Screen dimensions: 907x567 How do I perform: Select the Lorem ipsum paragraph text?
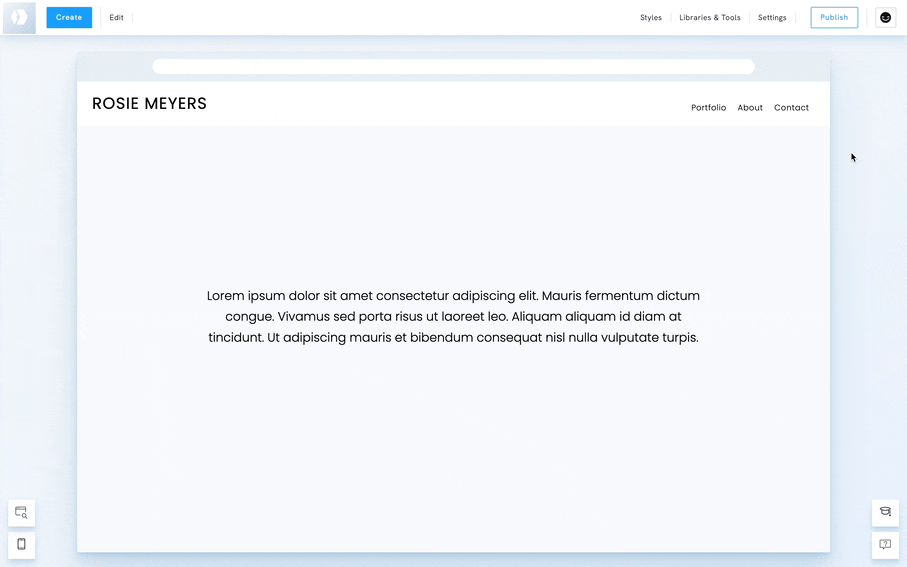tap(453, 317)
